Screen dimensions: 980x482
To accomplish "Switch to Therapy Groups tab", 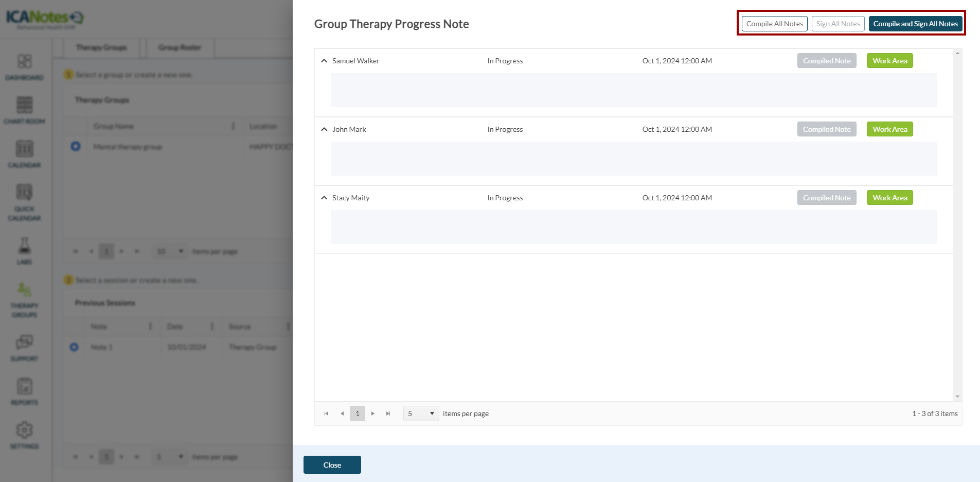I will tap(101, 47).
